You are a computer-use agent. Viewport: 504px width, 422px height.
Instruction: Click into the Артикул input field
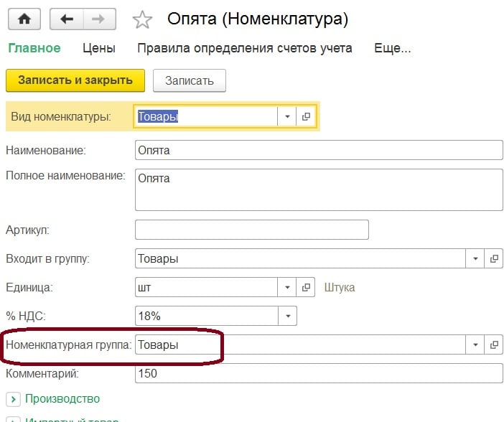(251, 230)
